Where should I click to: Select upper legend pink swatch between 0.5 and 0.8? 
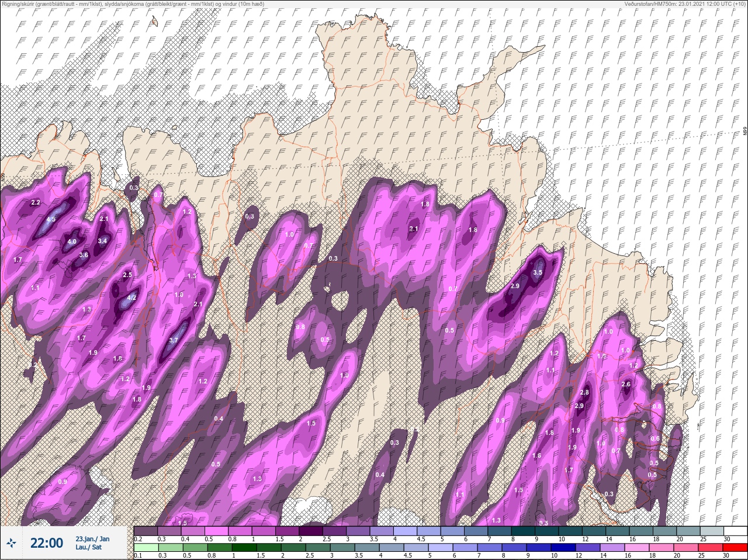tap(217, 530)
